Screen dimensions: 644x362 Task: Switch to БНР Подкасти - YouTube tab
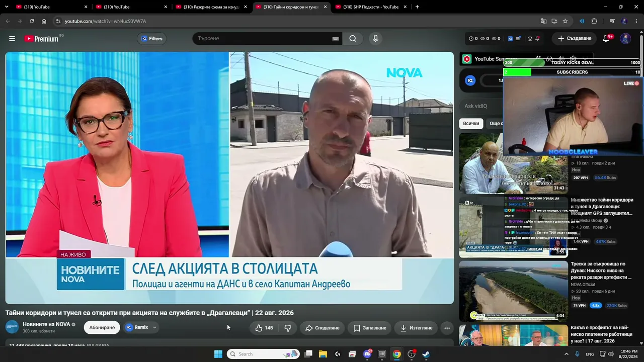(372, 7)
